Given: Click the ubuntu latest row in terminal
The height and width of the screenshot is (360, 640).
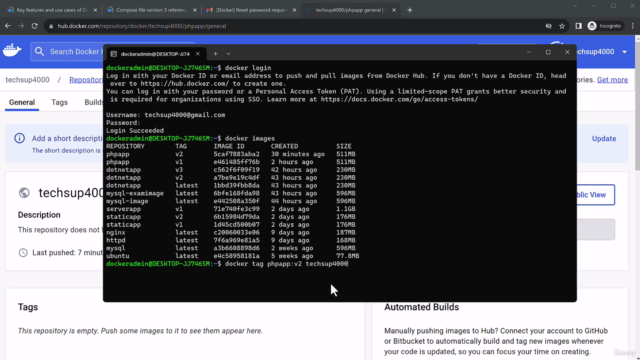Looking at the screenshot, I should [232, 256].
